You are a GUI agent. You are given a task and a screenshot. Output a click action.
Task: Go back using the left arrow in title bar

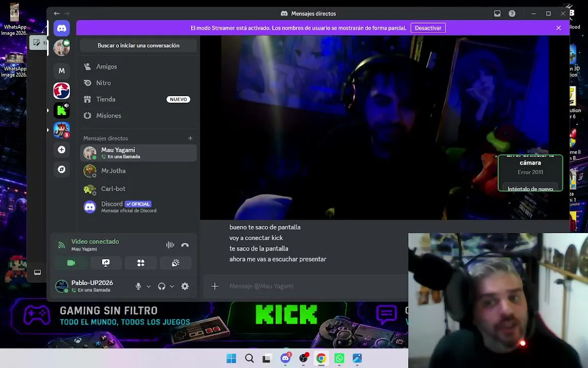click(x=57, y=13)
